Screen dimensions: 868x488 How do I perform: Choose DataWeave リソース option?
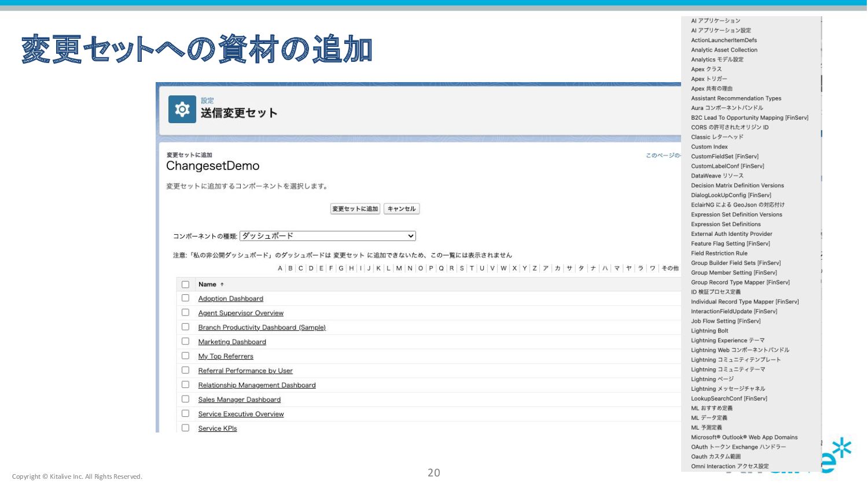tap(717, 176)
